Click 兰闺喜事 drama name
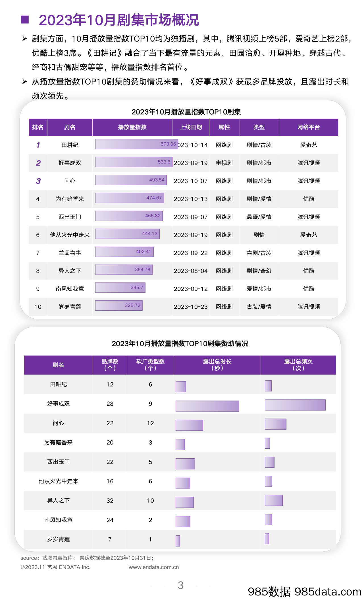The image size is (364, 600). pyautogui.click(x=70, y=253)
